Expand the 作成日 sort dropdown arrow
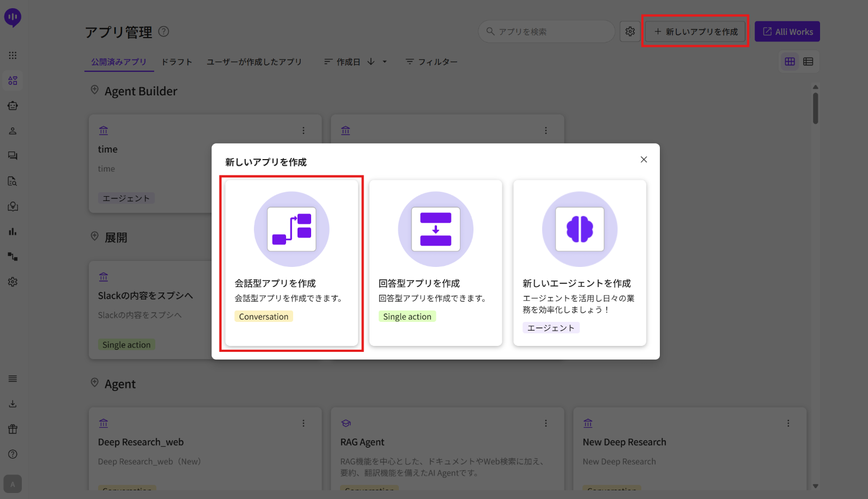This screenshot has height=499, width=868. coord(385,62)
